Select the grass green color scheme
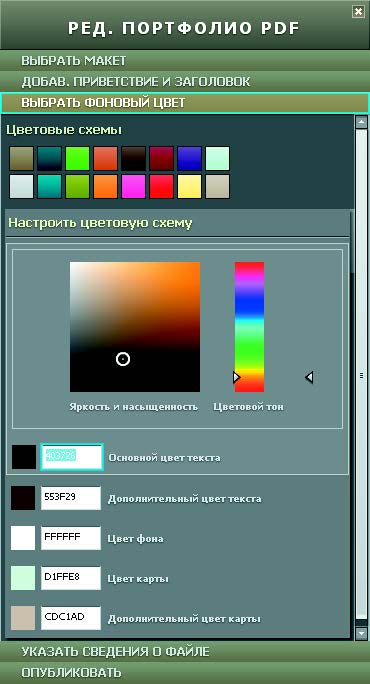370x684 pixels. point(77,186)
